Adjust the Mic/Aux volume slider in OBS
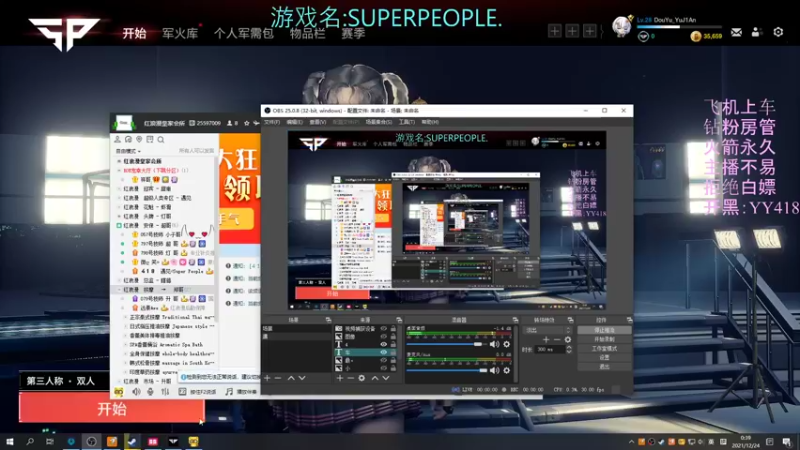The image size is (800, 450). click(x=446, y=370)
